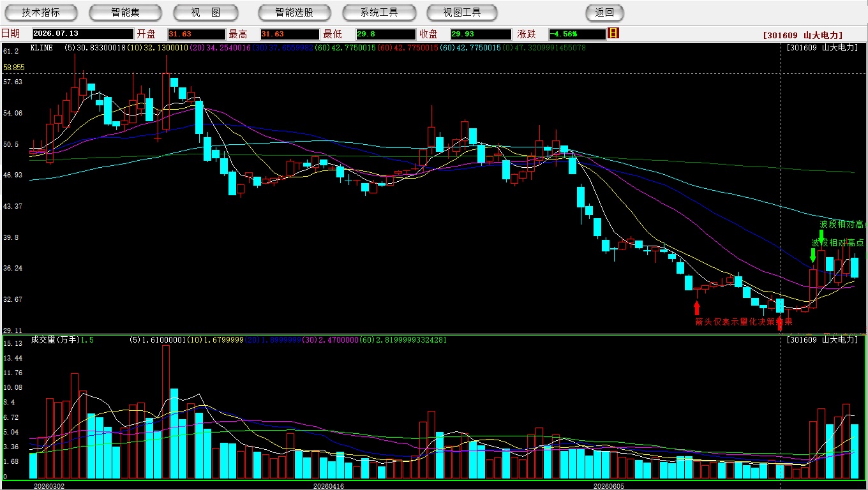
Task: Click the lowest red up-arrow near 29.11
Action: tap(779, 323)
